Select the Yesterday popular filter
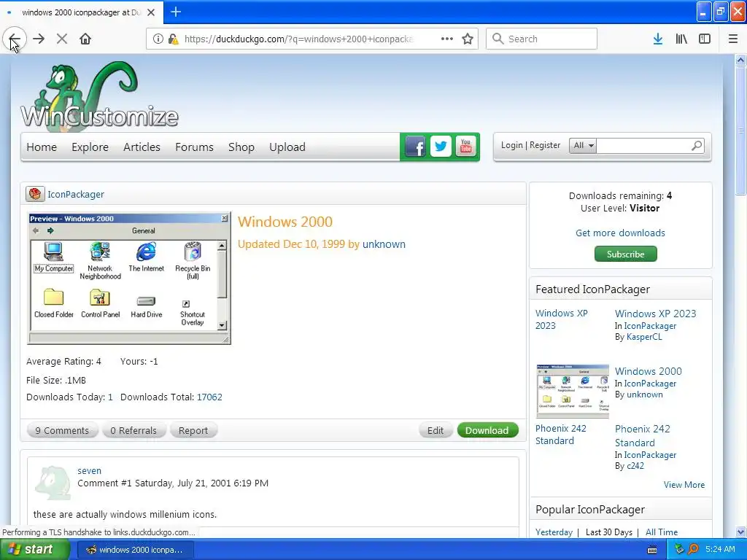The width and height of the screenshot is (747, 560). [x=554, y=532]
